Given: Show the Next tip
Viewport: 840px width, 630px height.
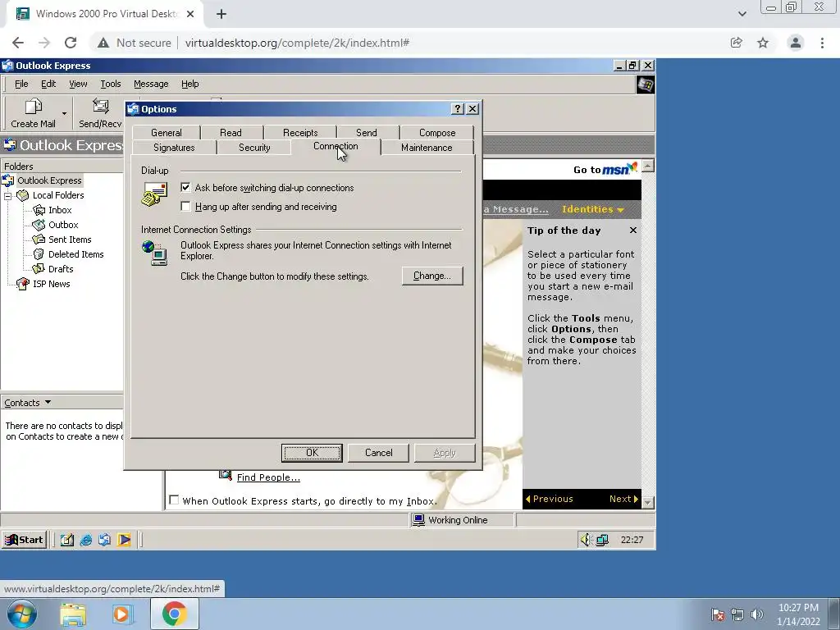Looking at the screenshot, I should pos(623,499).
